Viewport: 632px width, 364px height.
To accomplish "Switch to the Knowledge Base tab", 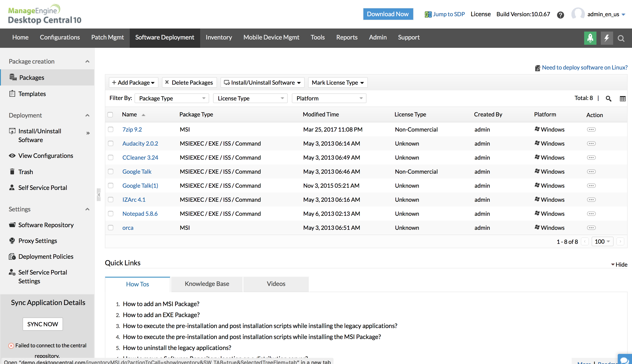I will click(207, 284).
